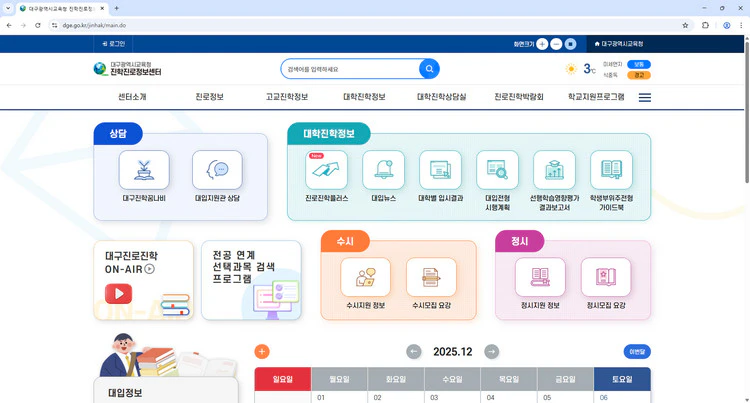
Task: Click the 로그인 link
Action: (x=113, y=44)
